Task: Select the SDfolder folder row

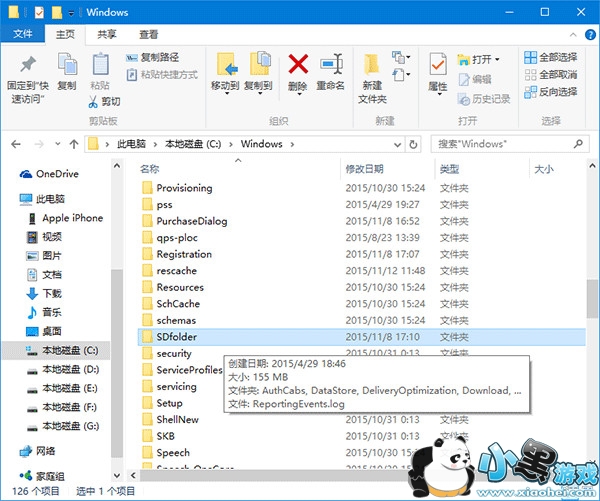Action: (362, 337)
